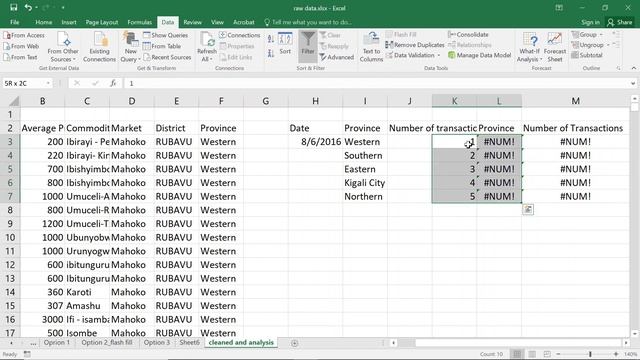
Task: Click Tell me what you want to do
Action: pos(308,22)
